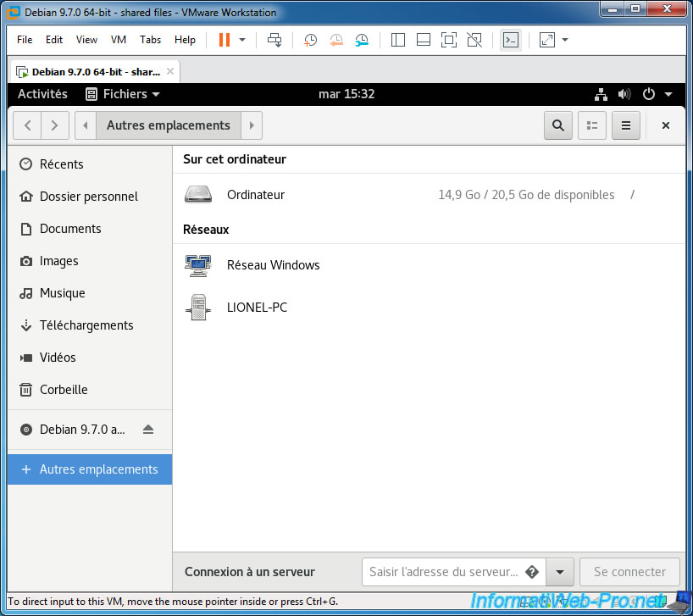Click the server address help icon
The image size is (693, 616).
532,572
